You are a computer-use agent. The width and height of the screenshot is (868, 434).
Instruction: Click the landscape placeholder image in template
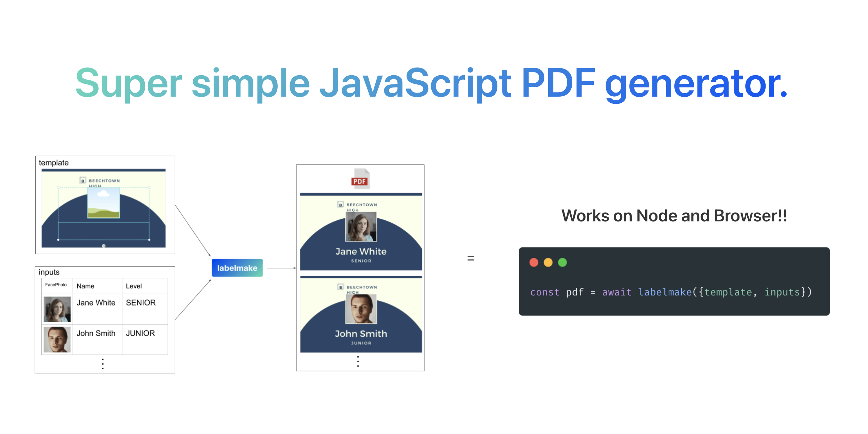pyautogui.click(x=103, y=203)
